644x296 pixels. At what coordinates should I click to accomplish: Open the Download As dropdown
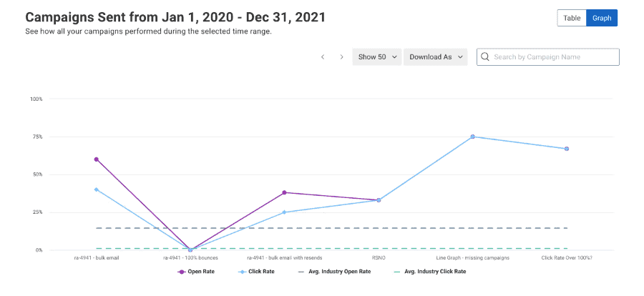[x=435, y=57]
